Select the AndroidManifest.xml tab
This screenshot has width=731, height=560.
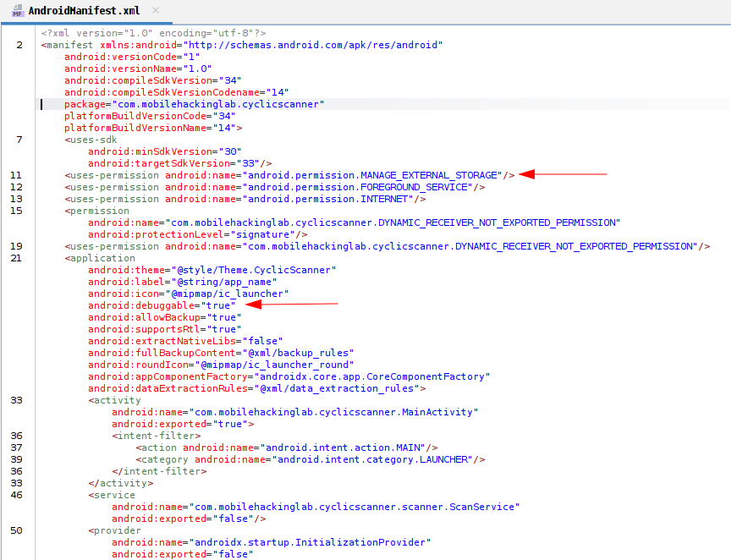(x=83, y=12)
